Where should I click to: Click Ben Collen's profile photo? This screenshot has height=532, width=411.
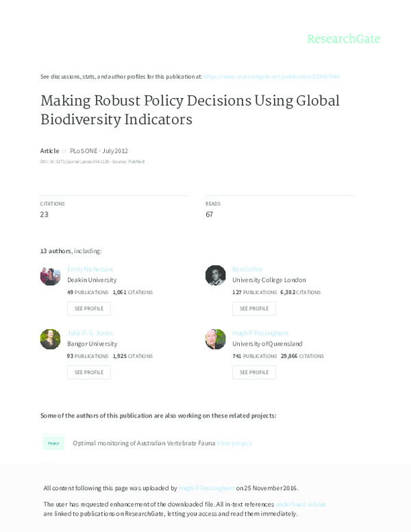point(215,276)
